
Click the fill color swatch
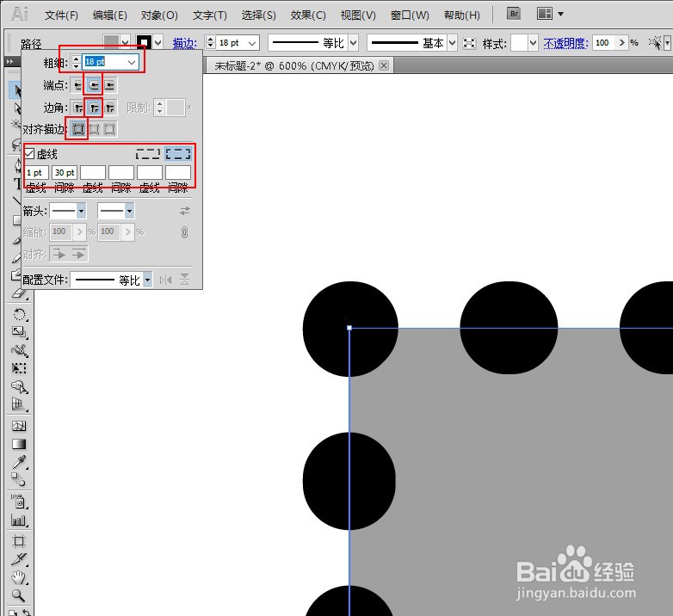pyautogui.click(x=112, y=42)
